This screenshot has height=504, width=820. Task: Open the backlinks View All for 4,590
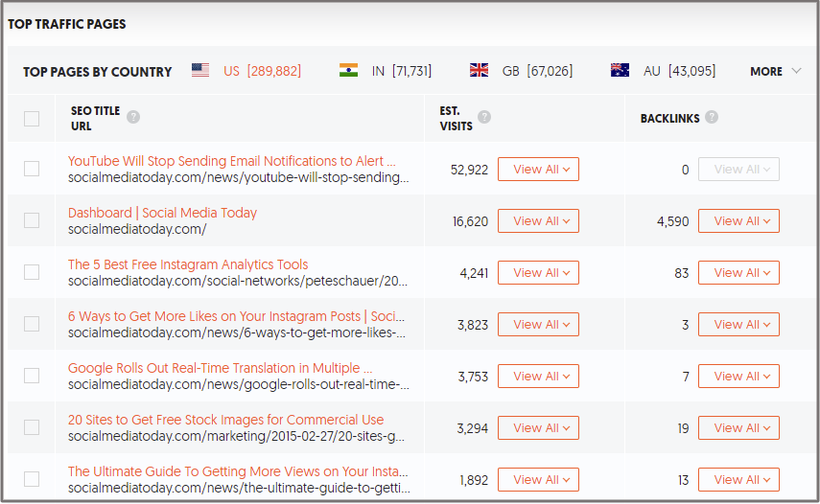click(738, 221)
